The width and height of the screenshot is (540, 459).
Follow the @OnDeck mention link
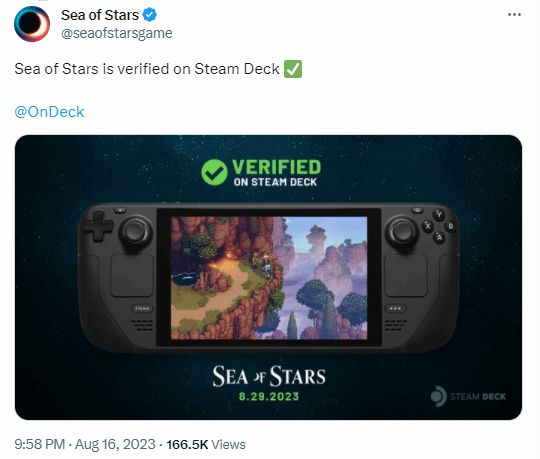(49, 112)
